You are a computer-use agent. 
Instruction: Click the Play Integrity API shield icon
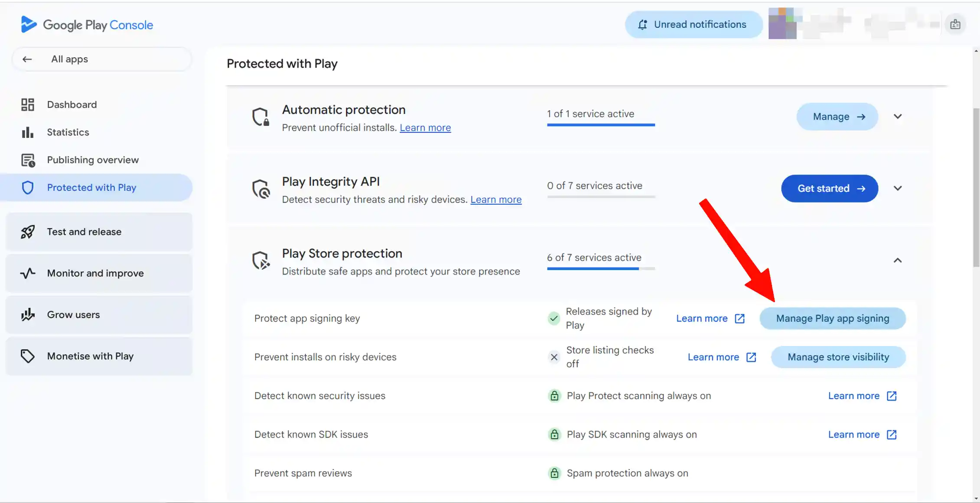(x=261, y=189)
